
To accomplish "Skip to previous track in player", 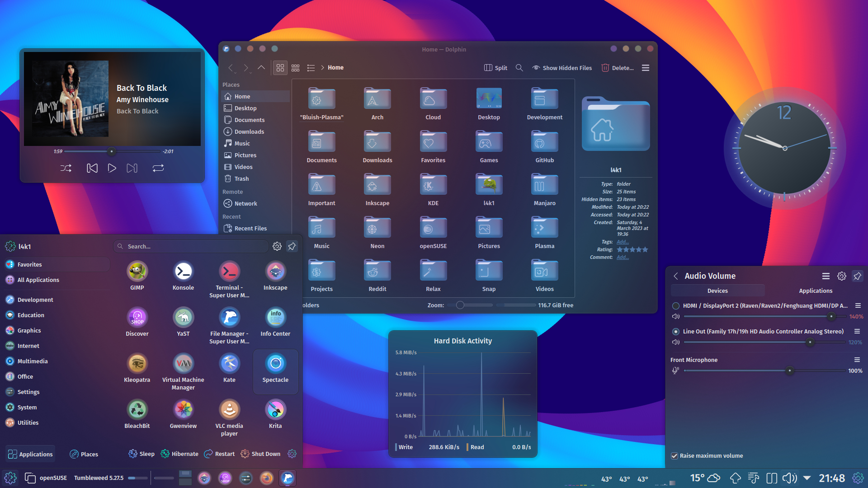I will (92, 168).
